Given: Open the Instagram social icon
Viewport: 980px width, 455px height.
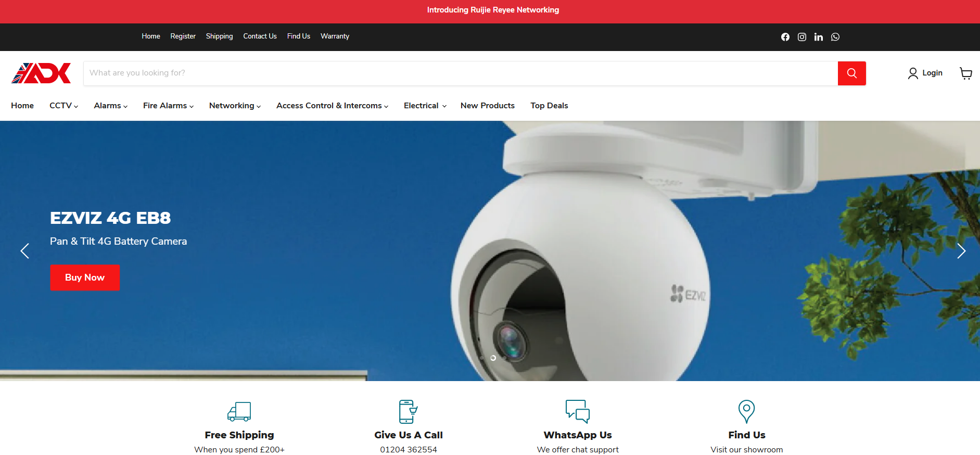Looking at the screenshot, I should click(x=802, y=37).
